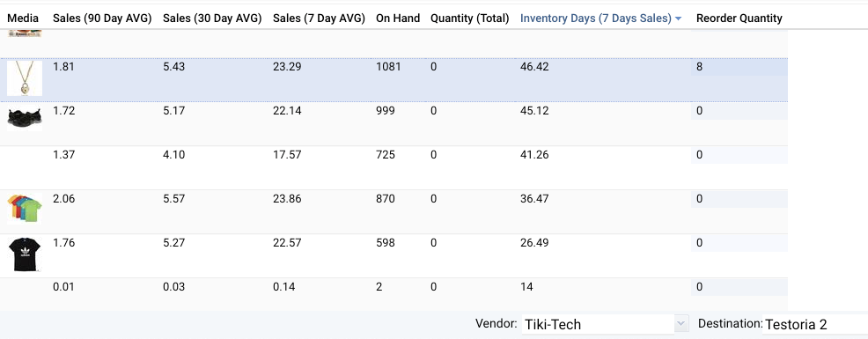Image resolution: width=868 pixels, height=339 pixels.
Task: Edit reorder quantity for the 999 on-hand row
Action: [x=739, y=111]
